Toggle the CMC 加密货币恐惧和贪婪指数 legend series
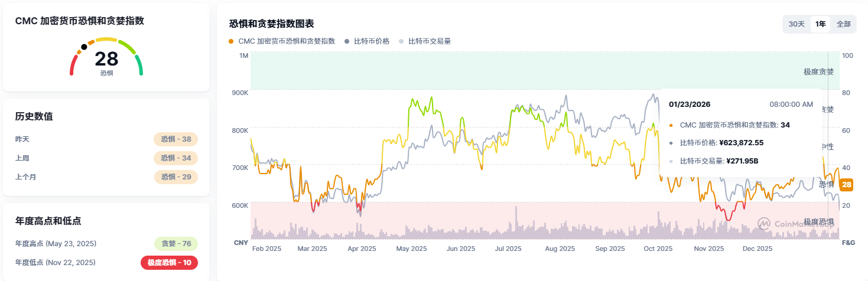The image size is (868, 281). (x=282, y=41)
